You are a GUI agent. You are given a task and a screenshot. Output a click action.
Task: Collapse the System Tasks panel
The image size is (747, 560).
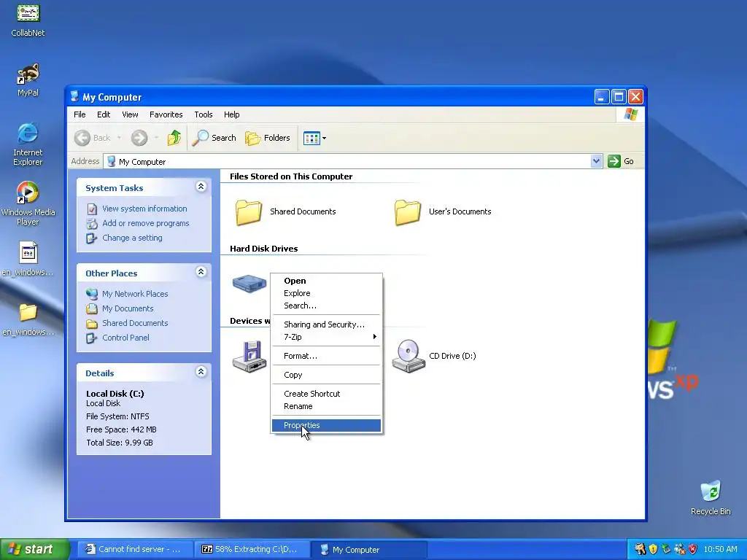(x=201, y=187)
